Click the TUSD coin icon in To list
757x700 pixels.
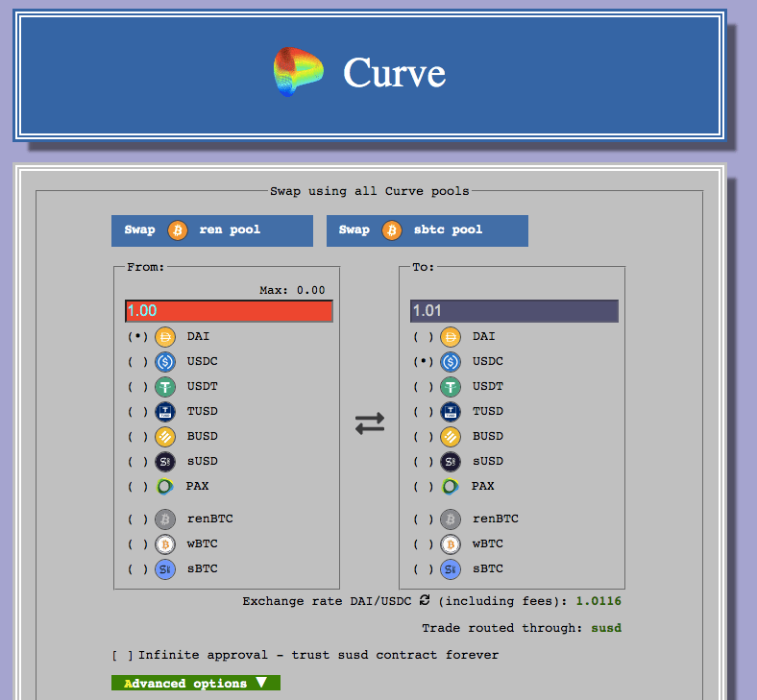451,412
